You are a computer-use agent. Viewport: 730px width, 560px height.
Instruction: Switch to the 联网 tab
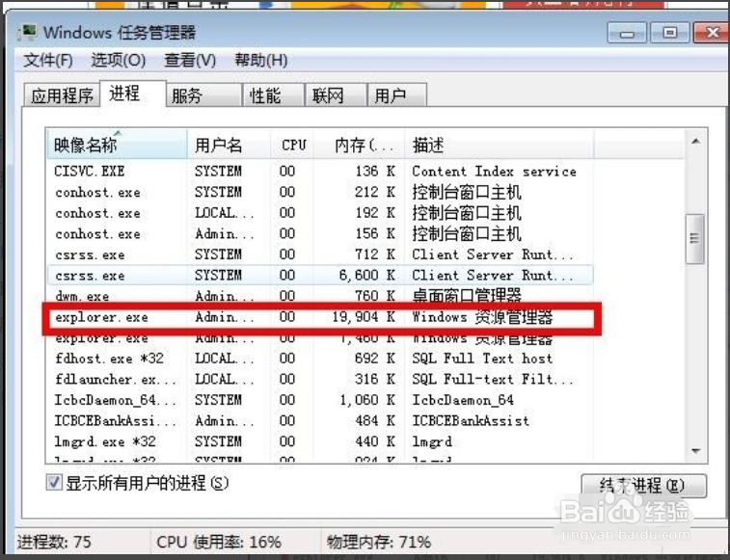(x=336, y=95)
